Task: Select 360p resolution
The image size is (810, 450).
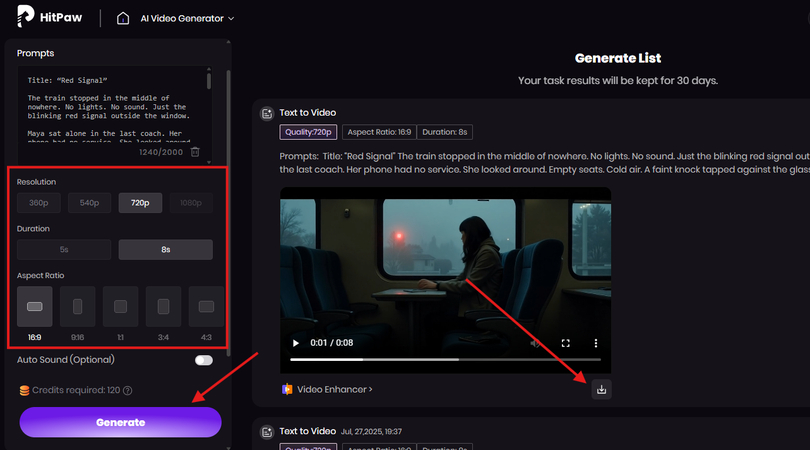Action: tap(39, 203)
